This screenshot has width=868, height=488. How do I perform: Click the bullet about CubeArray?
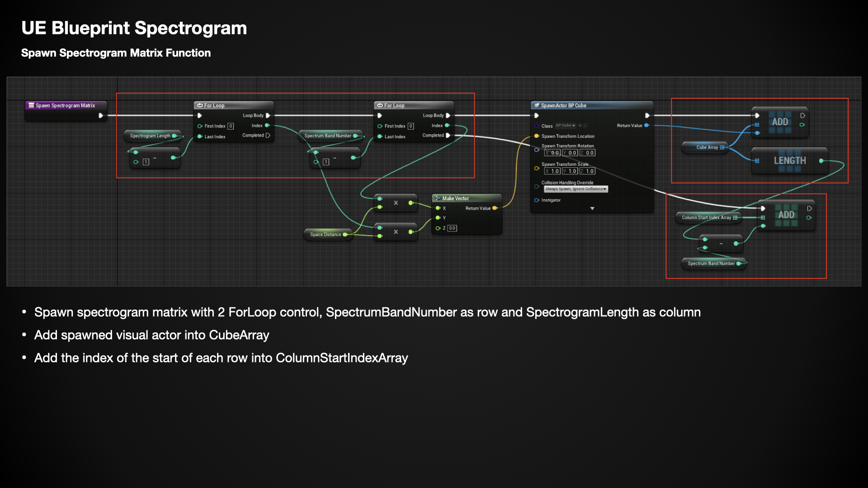pos(151,335)
